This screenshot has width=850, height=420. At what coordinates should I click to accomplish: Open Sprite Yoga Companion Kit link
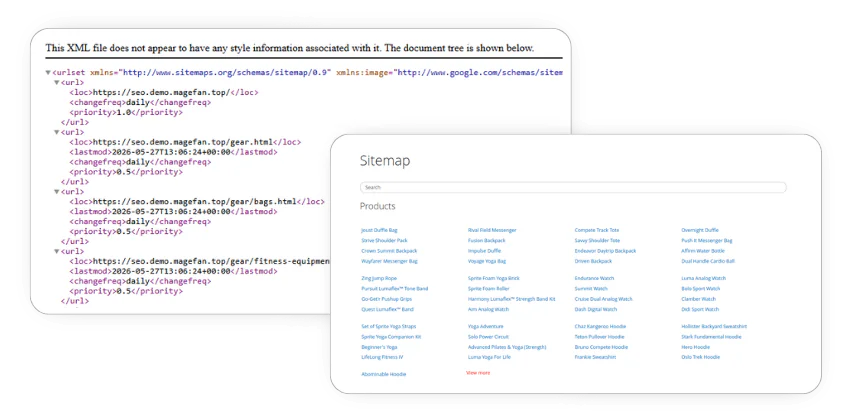[x=391, y=337]
